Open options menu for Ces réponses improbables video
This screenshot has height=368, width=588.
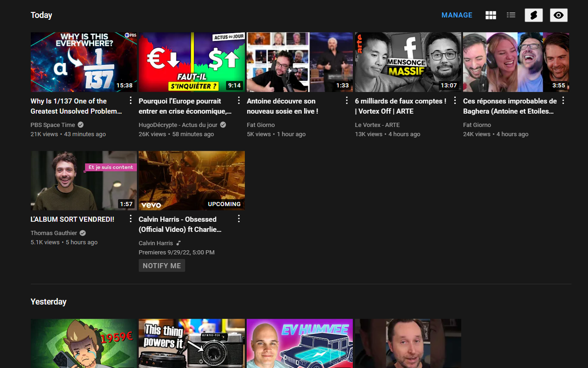tap(563, 100)
